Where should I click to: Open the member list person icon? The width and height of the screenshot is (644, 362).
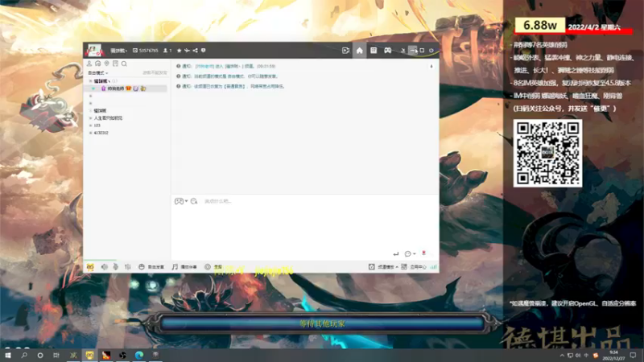[89, 64]
